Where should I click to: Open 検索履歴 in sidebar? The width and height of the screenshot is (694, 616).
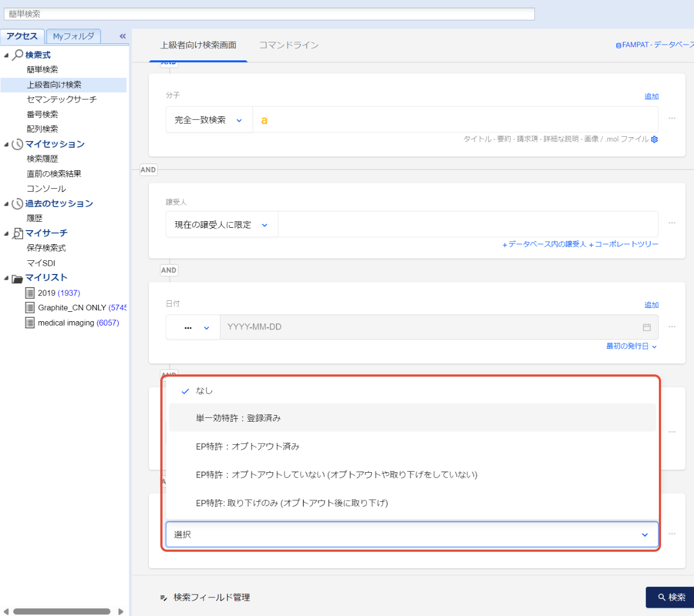coord(42,159)
